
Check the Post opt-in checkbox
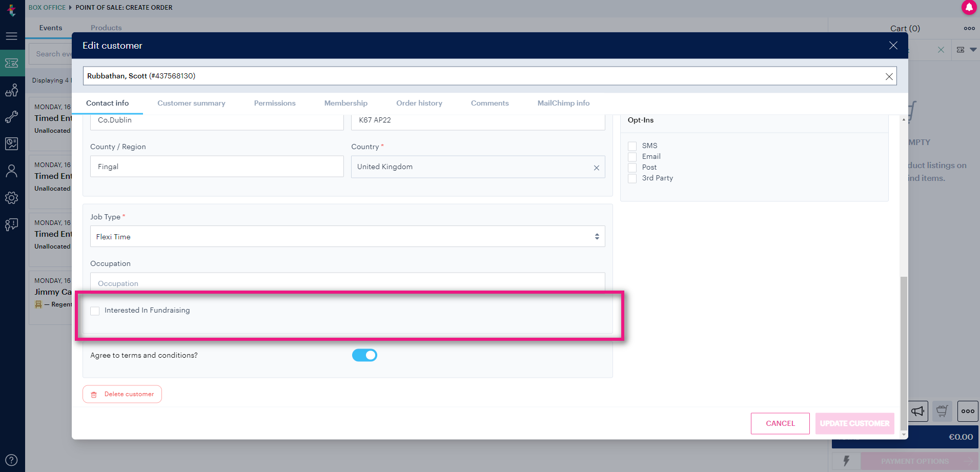pyautogui.click(x=632, y=168)
